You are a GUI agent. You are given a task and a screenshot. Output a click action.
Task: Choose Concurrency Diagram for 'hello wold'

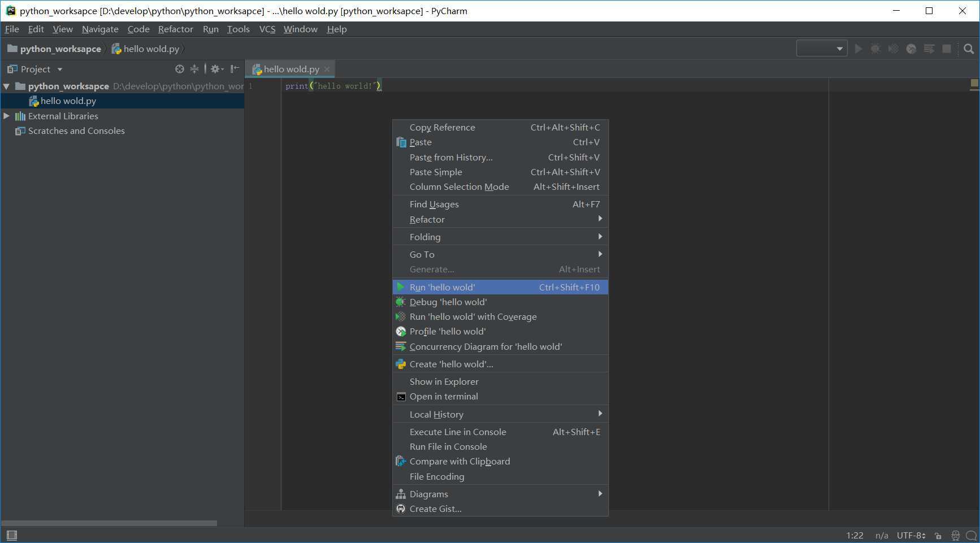point(500,346)
